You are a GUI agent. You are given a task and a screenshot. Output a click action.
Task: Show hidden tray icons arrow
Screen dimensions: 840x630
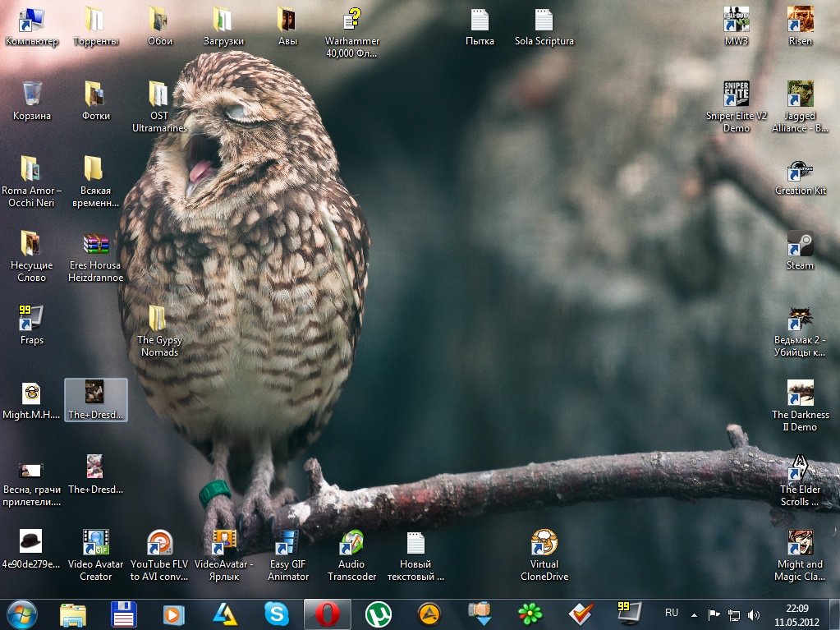[695, 614]
